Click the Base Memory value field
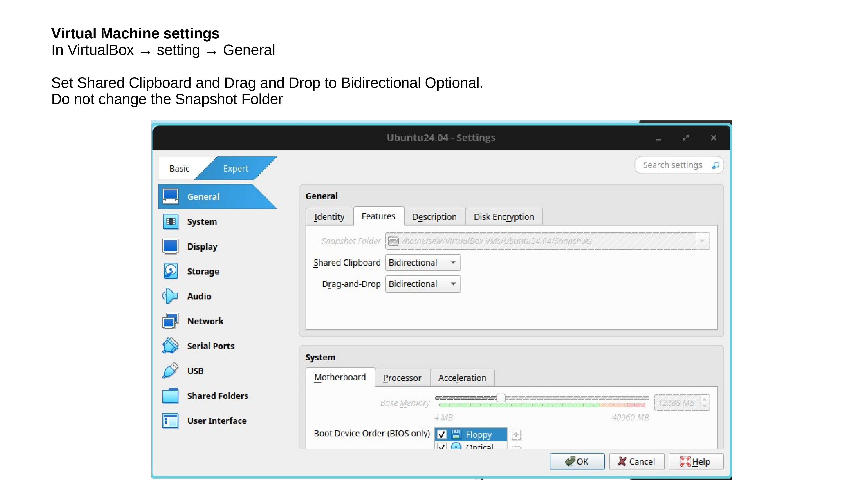 677,402
